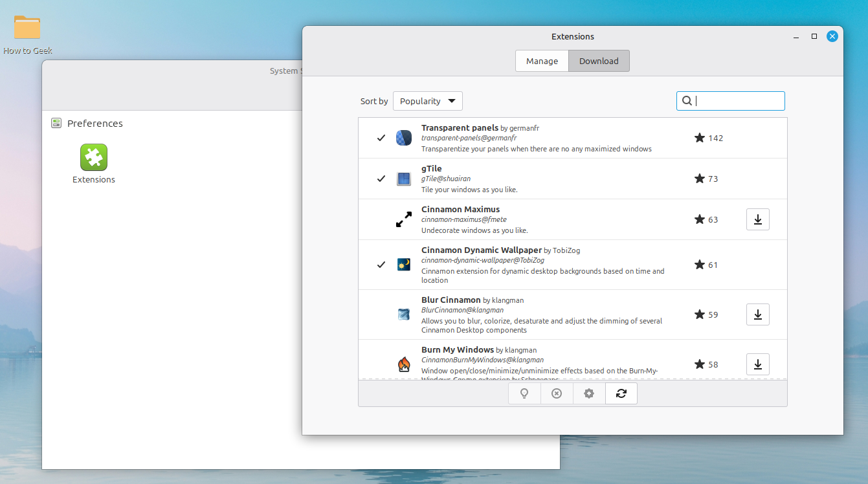Click the lightbulb more-info button

point(524,393)
